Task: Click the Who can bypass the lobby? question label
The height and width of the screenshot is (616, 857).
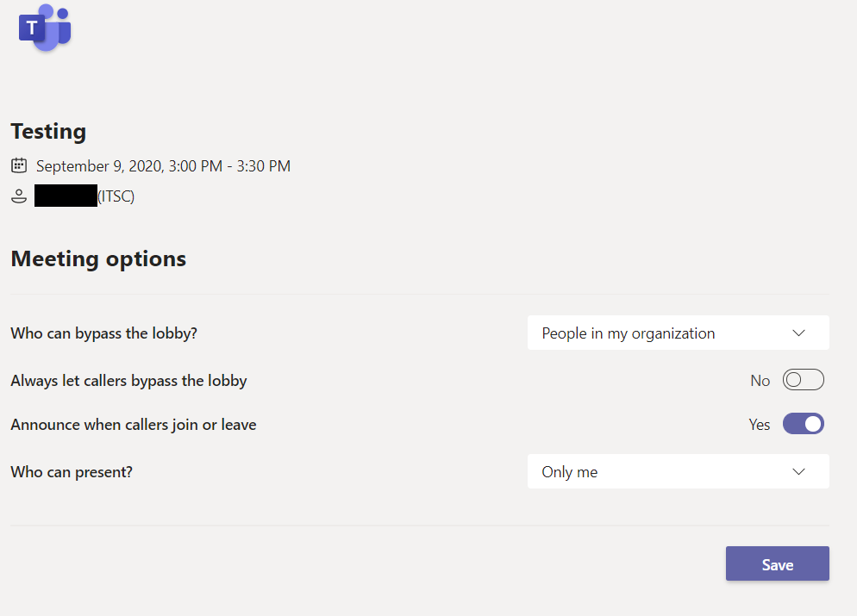Action: [x=103, y=333]
